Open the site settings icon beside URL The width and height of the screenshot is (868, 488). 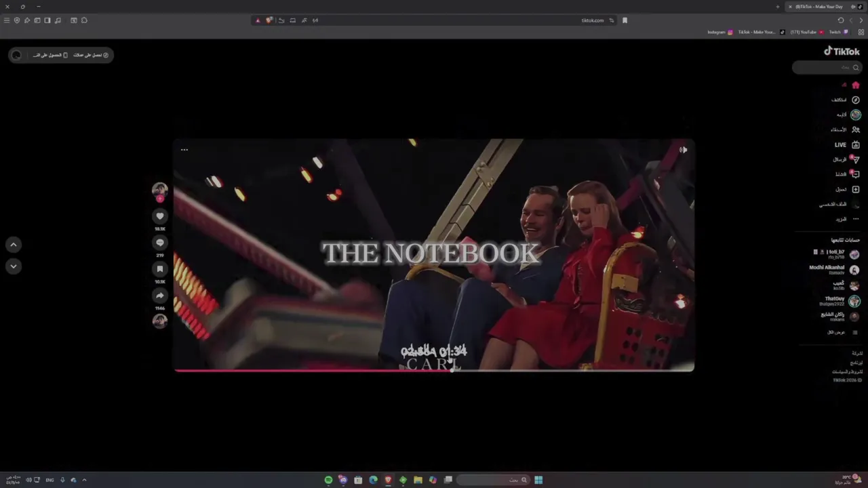611,20
